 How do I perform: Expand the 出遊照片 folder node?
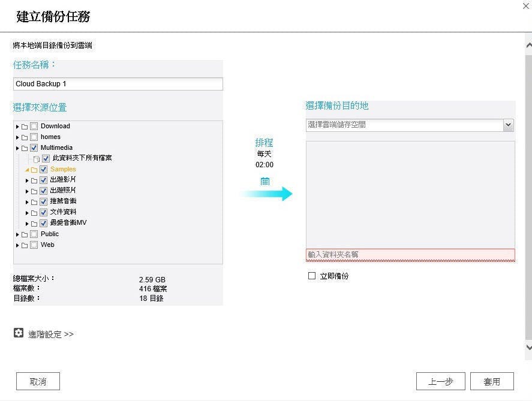click(x=27, y=192)
